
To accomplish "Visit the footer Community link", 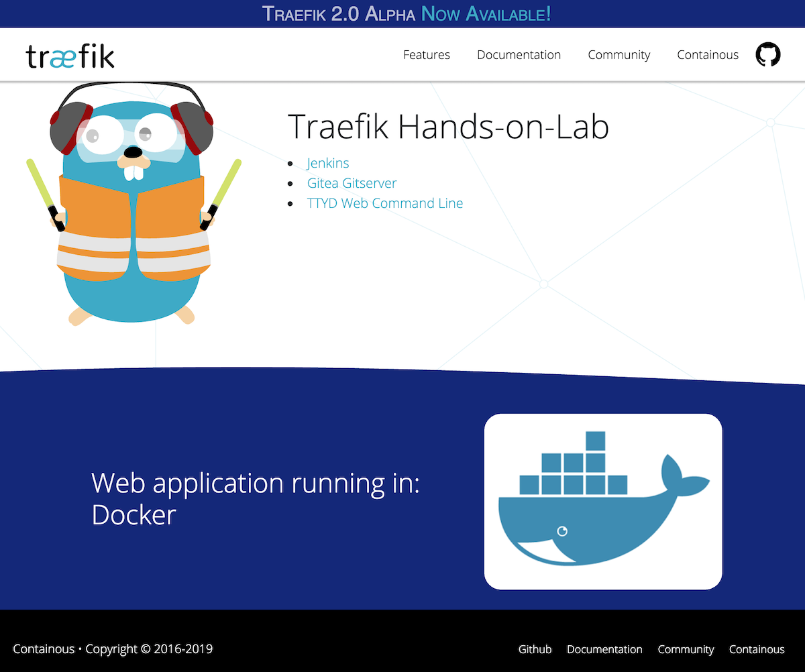I will [686, 649].
